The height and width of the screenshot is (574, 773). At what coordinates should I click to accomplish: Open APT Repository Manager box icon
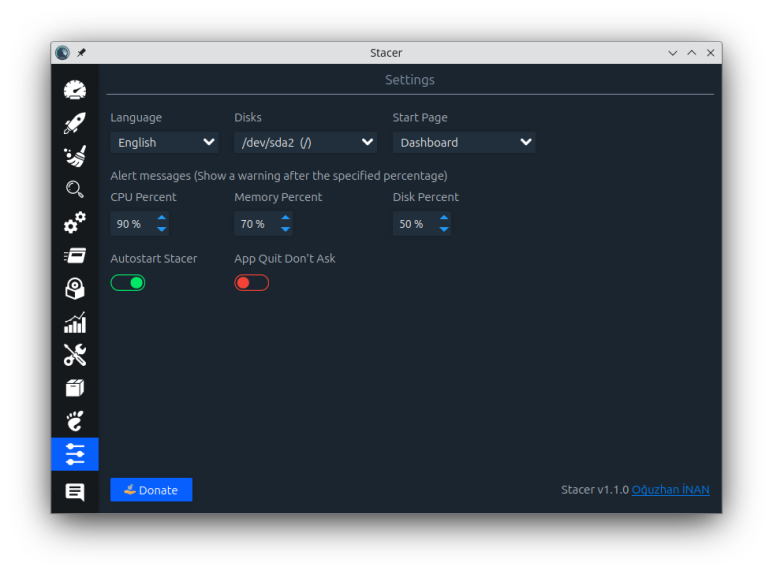pyautogui.click(x=75, y=388)
